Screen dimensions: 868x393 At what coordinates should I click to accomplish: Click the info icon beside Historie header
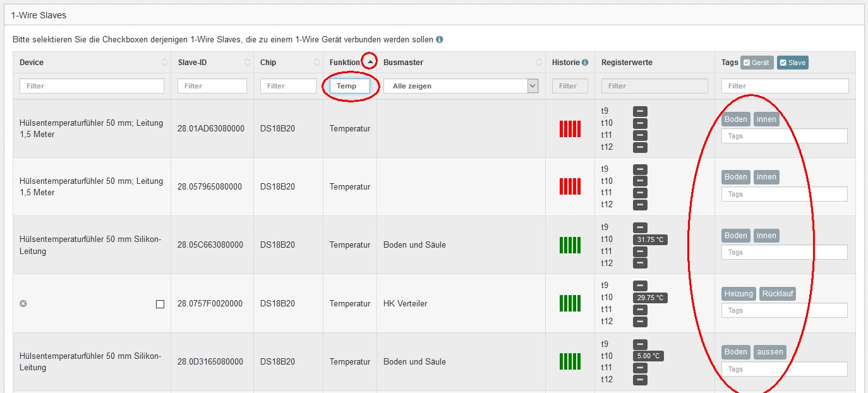(x=585, y=63)
